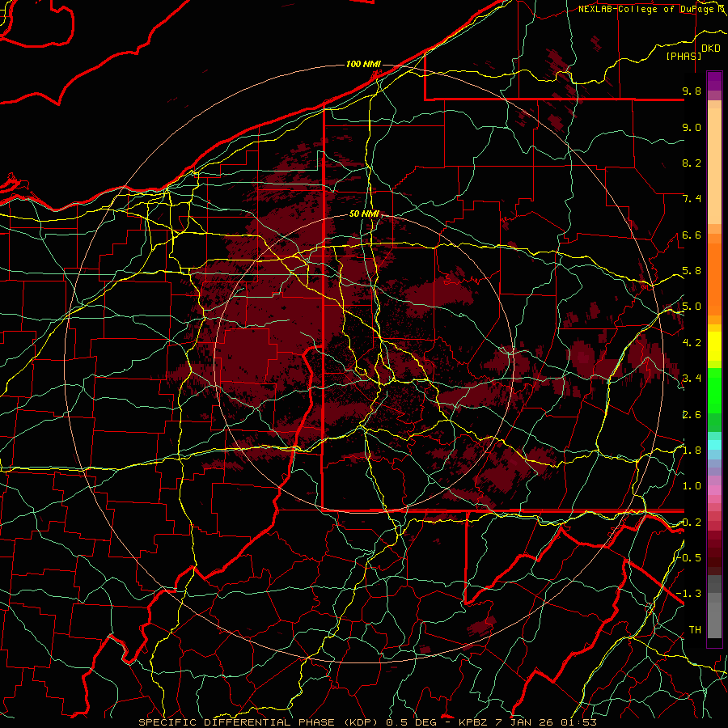Click the 5.8 scale value label

pyautogui.click(x=692, y=271)
